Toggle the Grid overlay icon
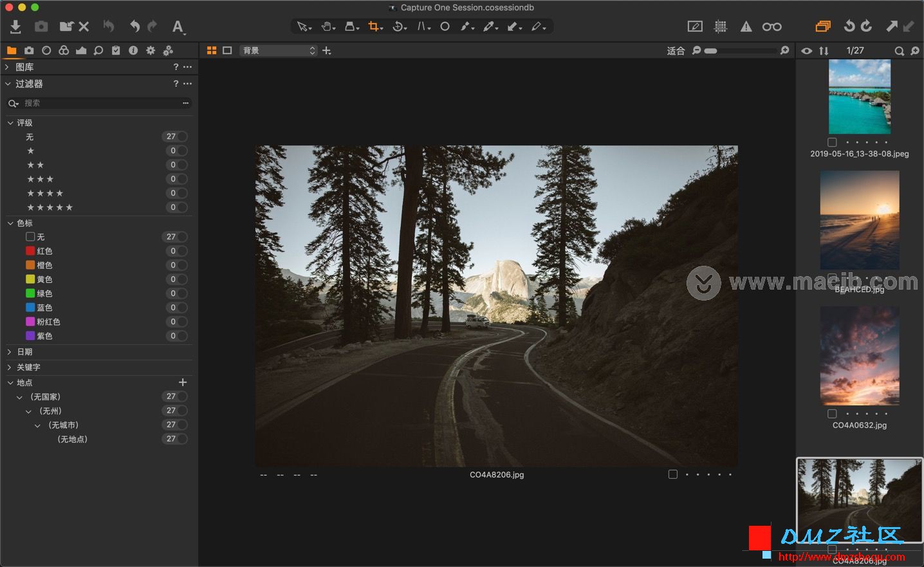This screenshot has height=567, width=924. 721,26
